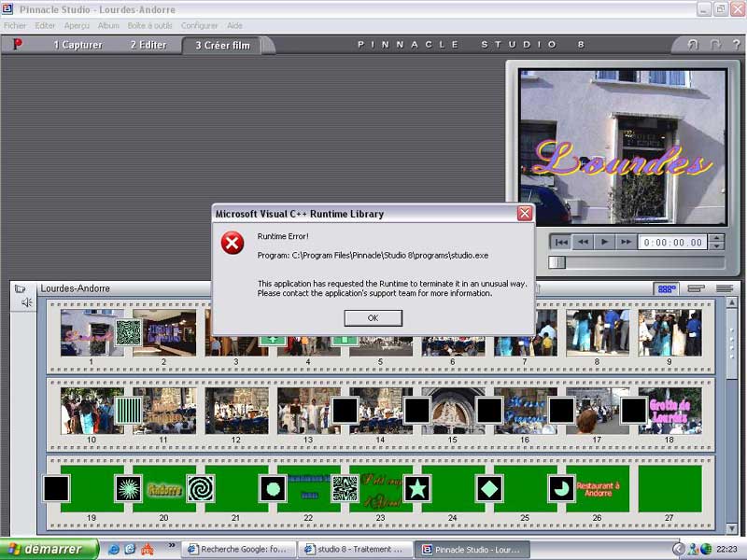Screen dimensions: 747x560
Task: Open the help question mark icon
Action: (736, 44)
